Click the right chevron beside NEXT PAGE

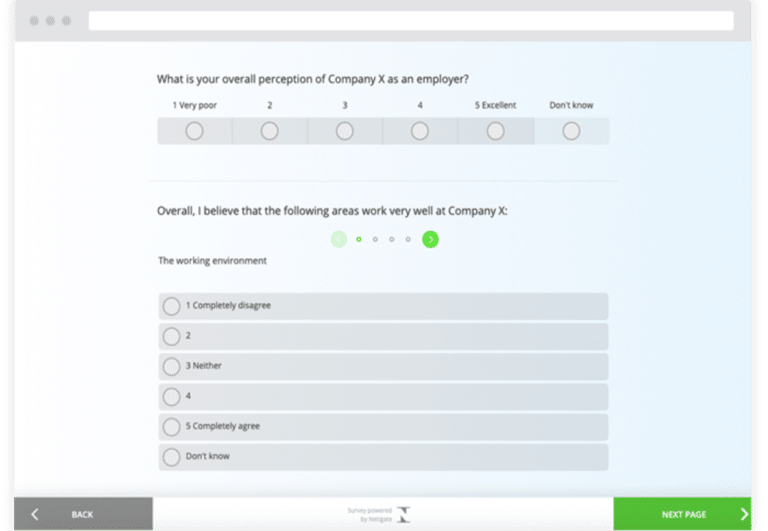tap(743, 514)
